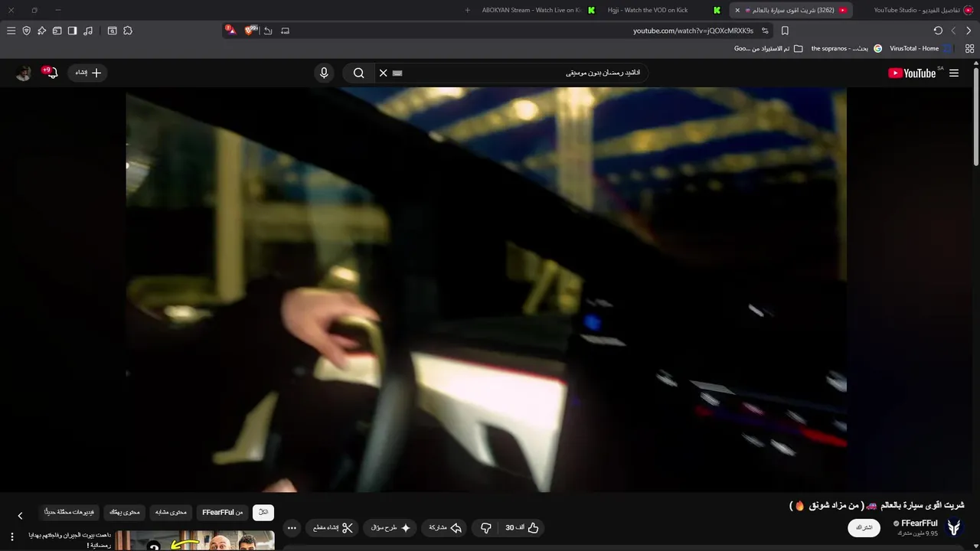Click the YouTube search magnifier button

358,73
